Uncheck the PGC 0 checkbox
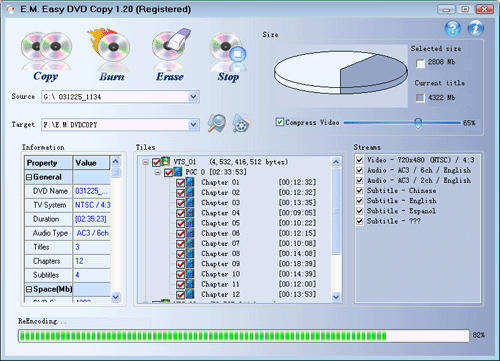Viewport: 500px width, 361px height. [168, 172]
